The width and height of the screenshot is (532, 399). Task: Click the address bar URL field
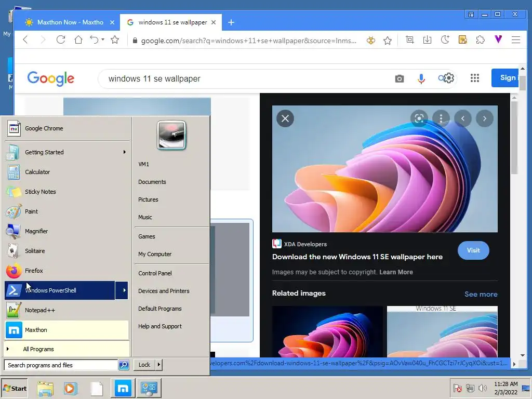[249, 41]
